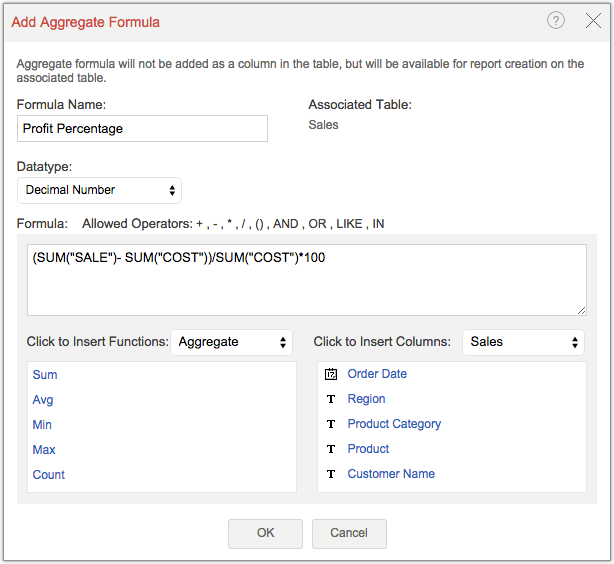Viewport: 614px width, 564px height.
Task: Click the text icon beside Customer Name
Action: pos(331,474)
